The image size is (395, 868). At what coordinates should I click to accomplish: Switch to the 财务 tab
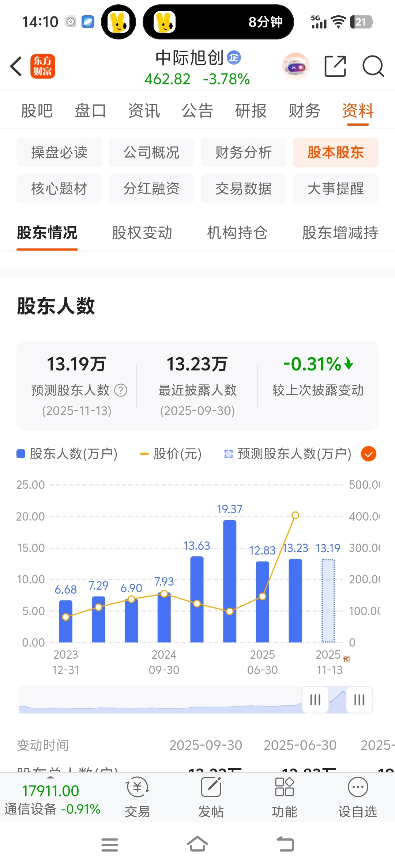coord(304,111)
